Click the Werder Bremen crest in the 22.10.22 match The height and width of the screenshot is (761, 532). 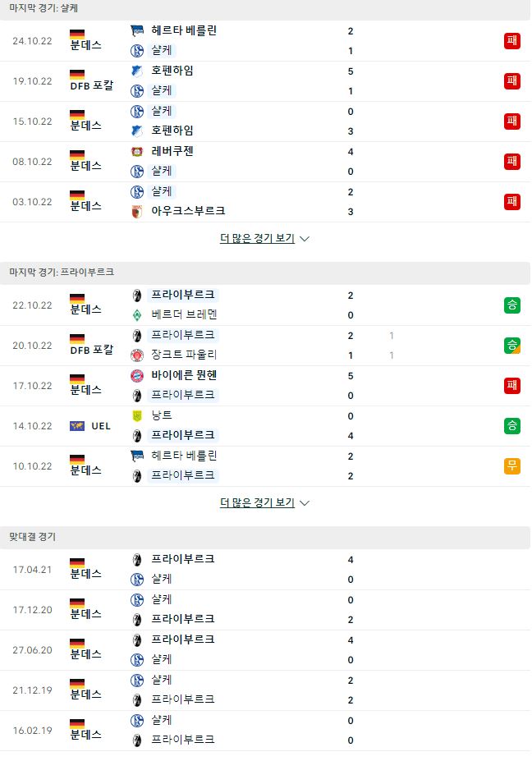[x=137, y=315]
